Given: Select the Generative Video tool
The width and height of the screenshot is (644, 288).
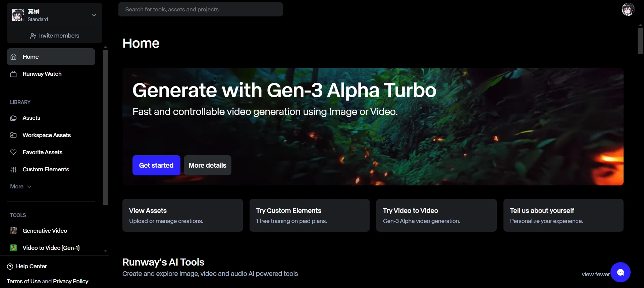Looking at the screenshot, I should click(51, 231).
